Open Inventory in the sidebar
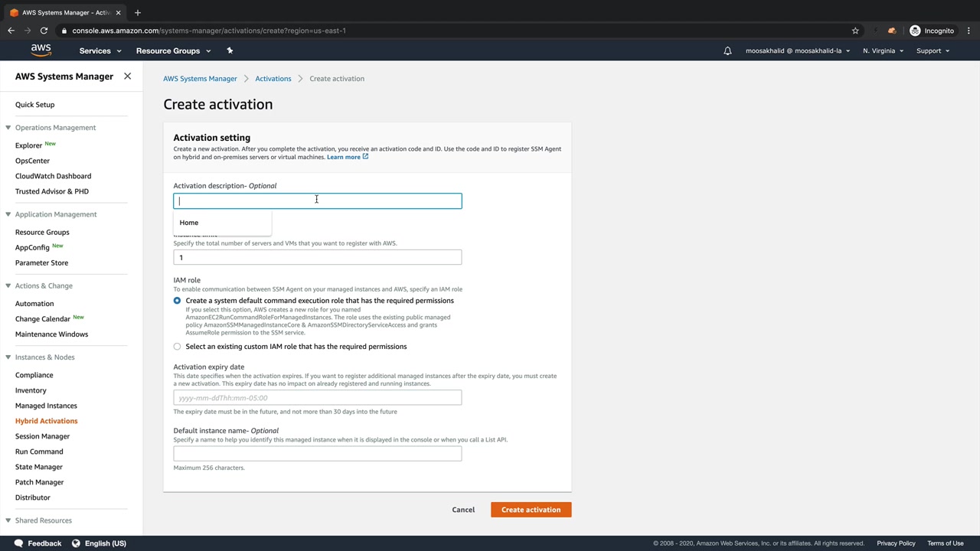Viewport: 980px width, 551px height. (x=31, y=390)
